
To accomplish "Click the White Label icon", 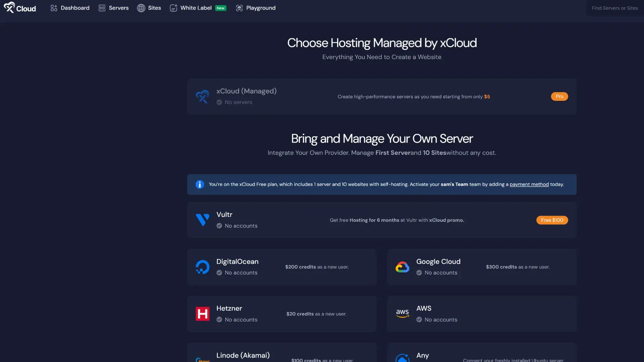I will click(173, 8).
